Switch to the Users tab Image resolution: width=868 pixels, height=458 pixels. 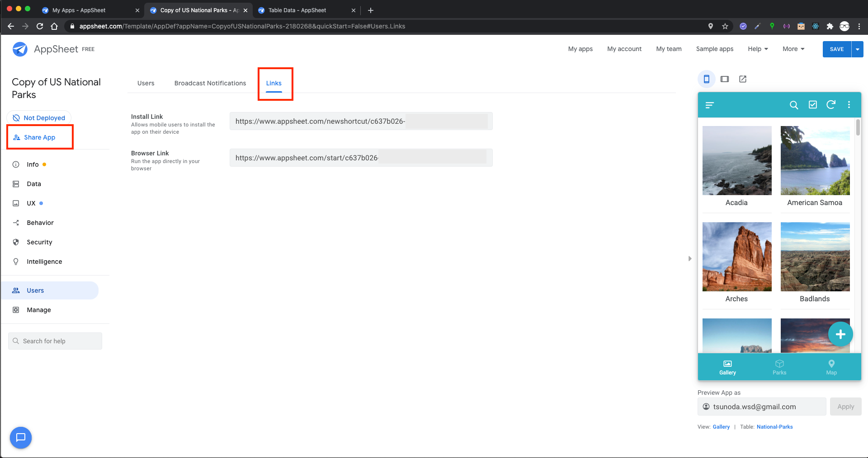146,83
